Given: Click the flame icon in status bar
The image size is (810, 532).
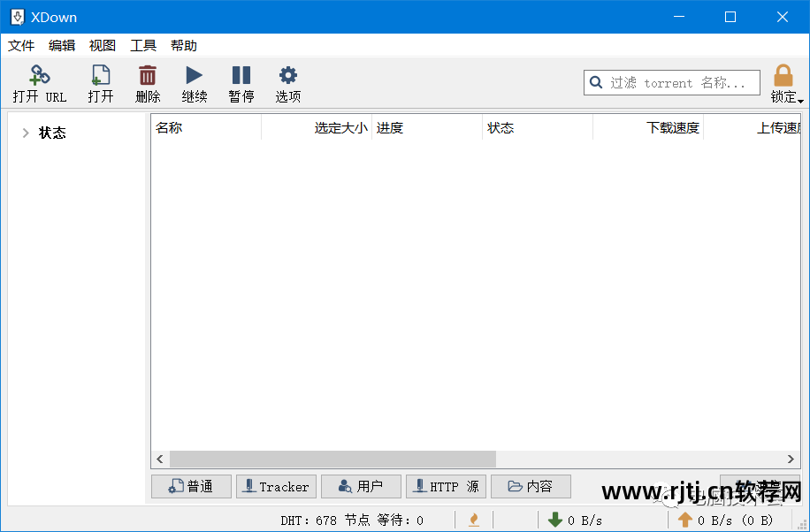Looking at the screenshot, I should coord(474,520).
